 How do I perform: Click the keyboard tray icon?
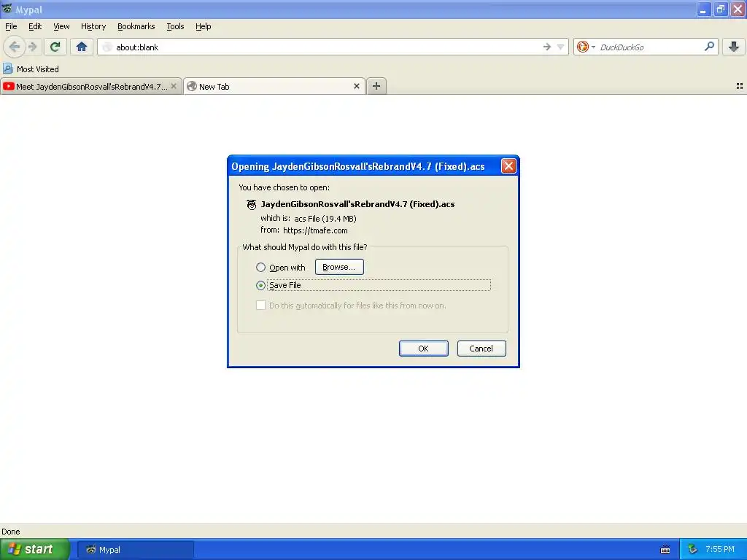point(665,550)
